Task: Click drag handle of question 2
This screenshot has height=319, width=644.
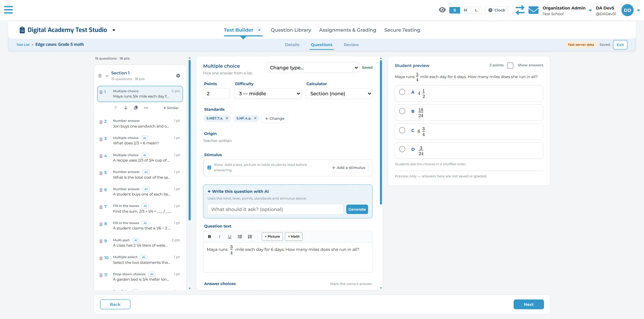Action: (x=101, y=122)
